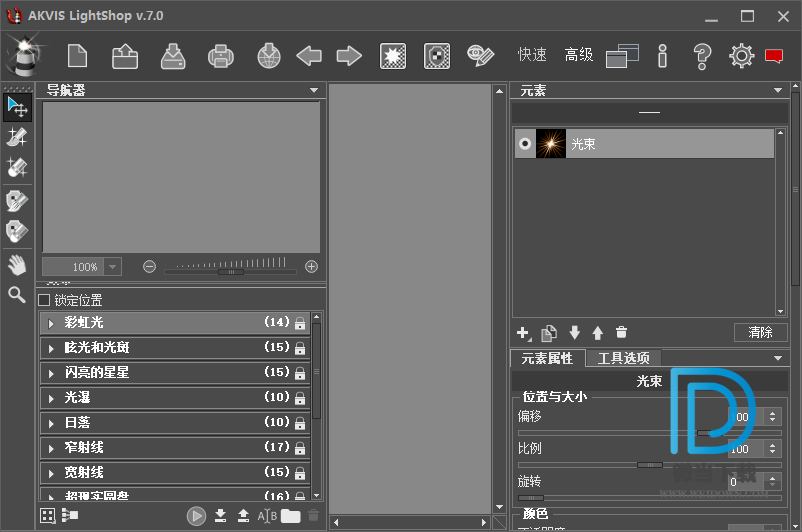
Task: Add a new element with plus icon
Action: [522, 333]
